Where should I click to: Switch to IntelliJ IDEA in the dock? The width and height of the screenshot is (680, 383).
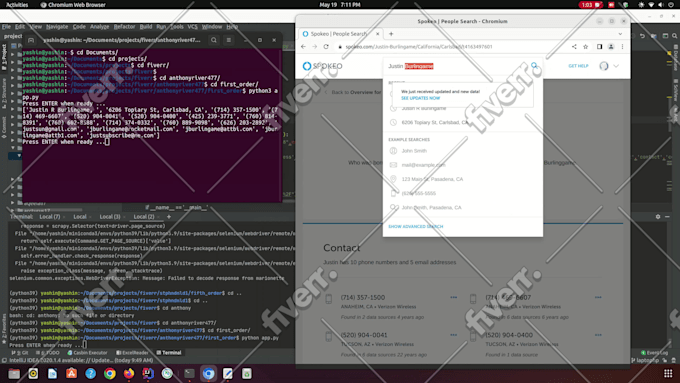[148, 373]
